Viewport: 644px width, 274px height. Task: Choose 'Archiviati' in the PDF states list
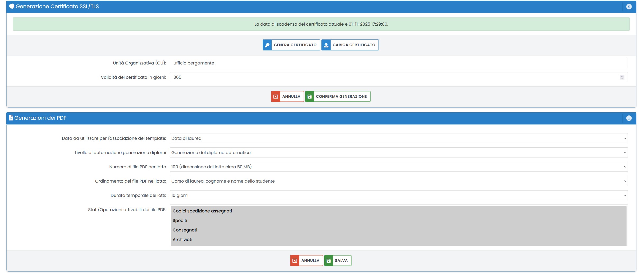click(182, 239)
